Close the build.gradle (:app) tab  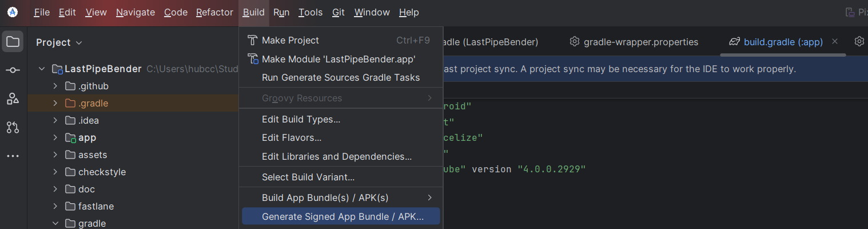point(835,41)
